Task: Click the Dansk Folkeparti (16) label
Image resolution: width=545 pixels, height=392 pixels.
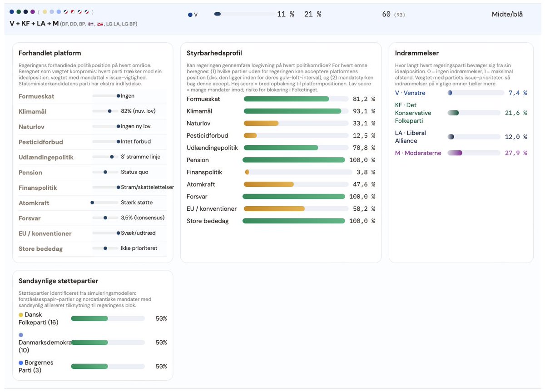Action: 39,318
